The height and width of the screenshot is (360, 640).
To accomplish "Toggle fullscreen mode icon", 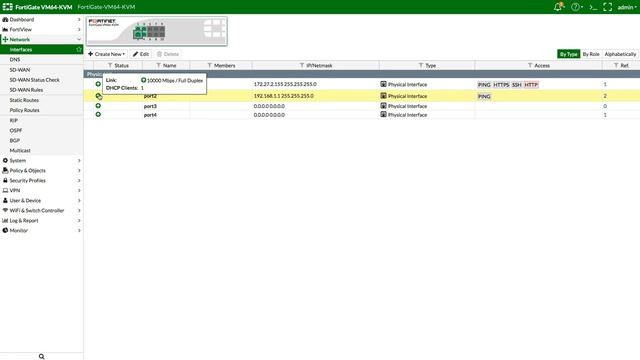I will 607,7.
